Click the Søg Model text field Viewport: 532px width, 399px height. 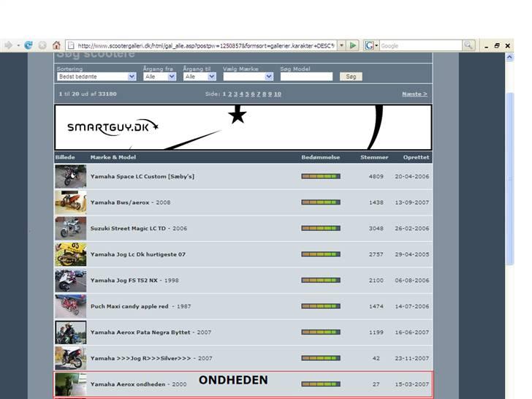(306, 76)
